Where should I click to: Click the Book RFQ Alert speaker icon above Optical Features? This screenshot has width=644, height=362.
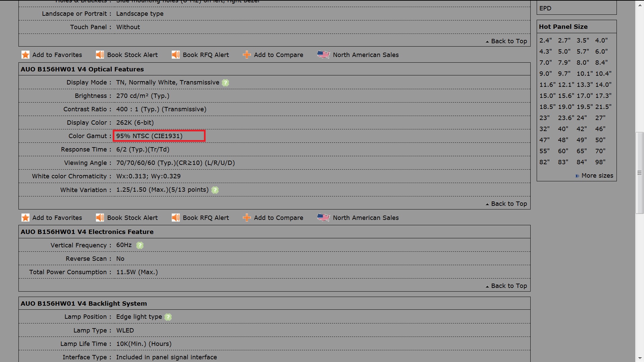coord(176,55)
